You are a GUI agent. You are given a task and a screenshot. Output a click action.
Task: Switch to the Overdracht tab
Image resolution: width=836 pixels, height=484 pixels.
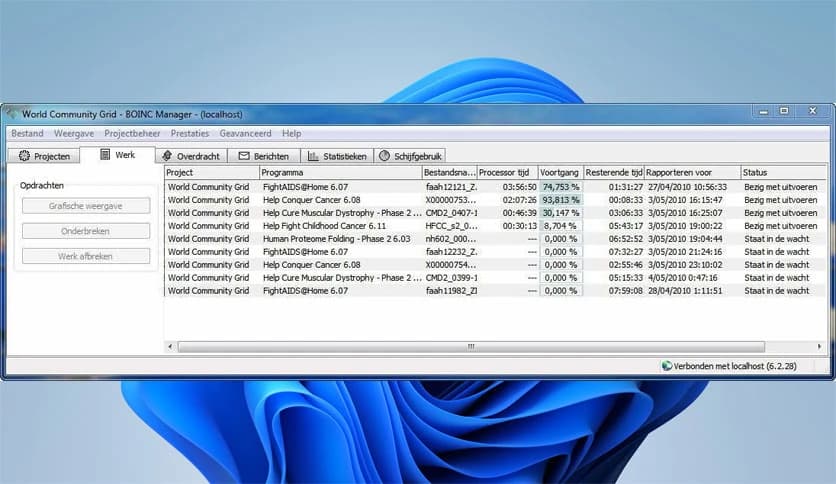pyautogui.click(x=191, y=156)
